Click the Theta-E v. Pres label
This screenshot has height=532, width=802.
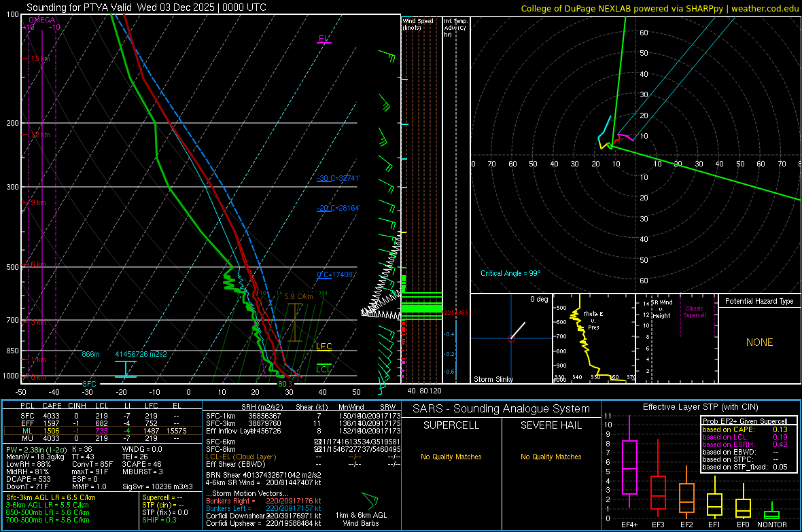(593, 321)
